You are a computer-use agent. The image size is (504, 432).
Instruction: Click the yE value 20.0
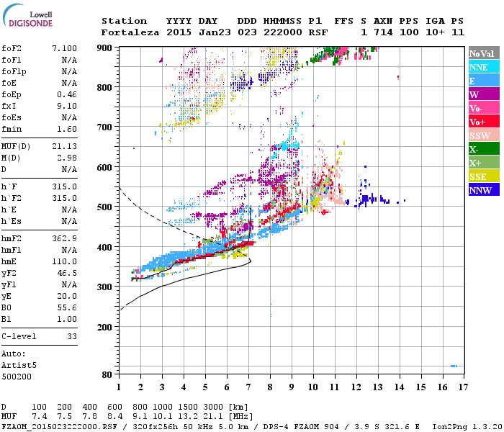point(67,296)
